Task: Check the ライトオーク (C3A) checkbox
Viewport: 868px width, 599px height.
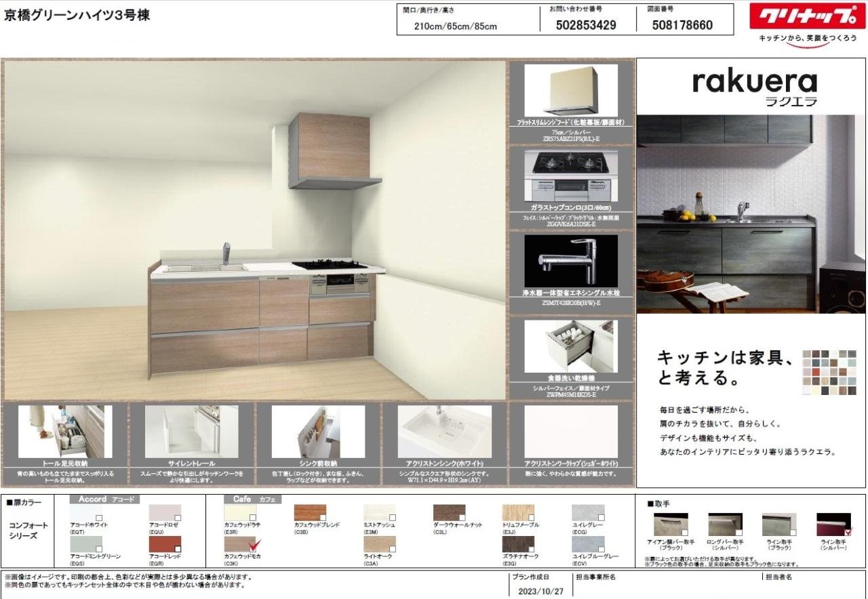Action: pyautogui.click(x=392, y=550)
